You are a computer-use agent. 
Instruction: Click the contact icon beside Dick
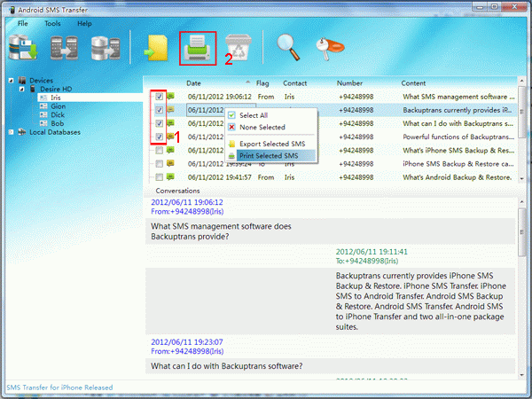pyautogui.click(x=43, y=114)
